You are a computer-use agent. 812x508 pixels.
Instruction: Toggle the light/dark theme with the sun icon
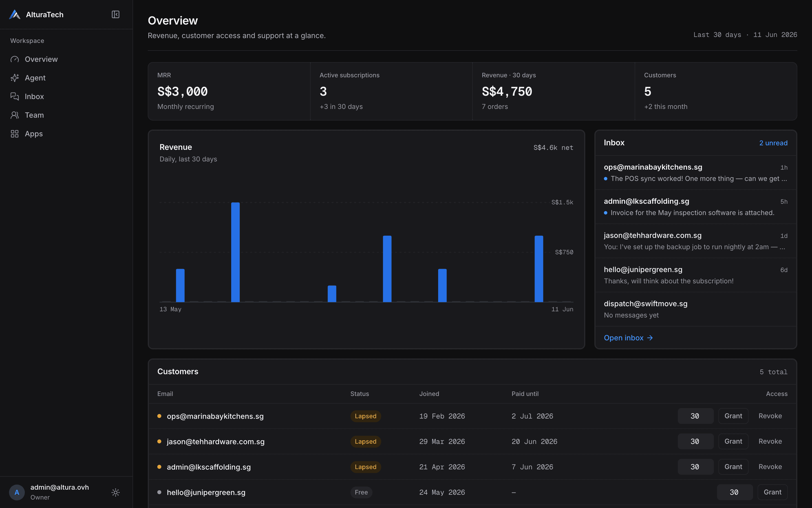[x=115, y=492]
